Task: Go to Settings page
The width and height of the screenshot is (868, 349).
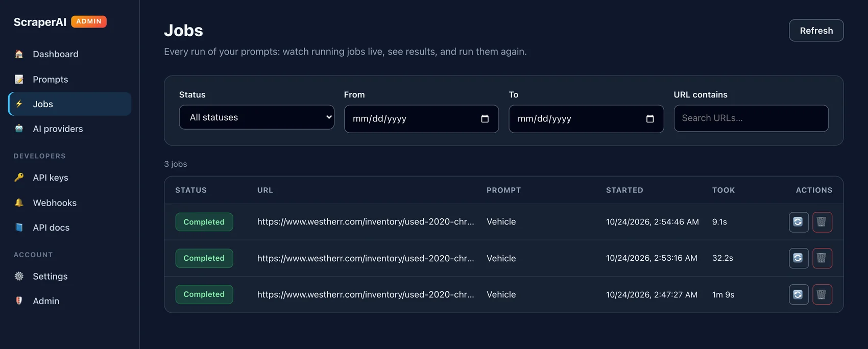Action: (x=69, y=276)
